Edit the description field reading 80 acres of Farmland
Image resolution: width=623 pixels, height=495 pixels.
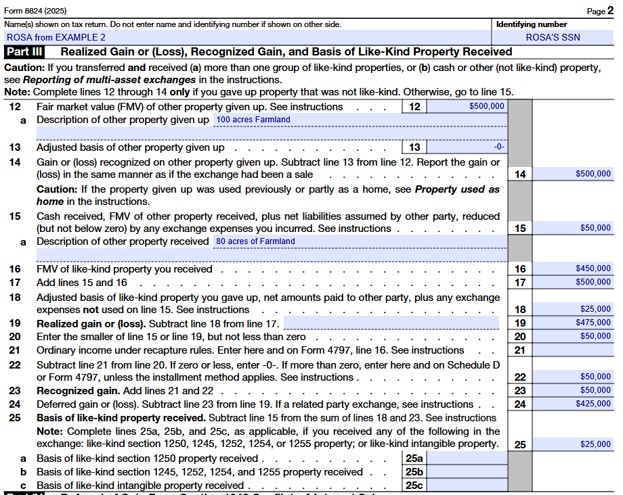click(x=360, y=242)
